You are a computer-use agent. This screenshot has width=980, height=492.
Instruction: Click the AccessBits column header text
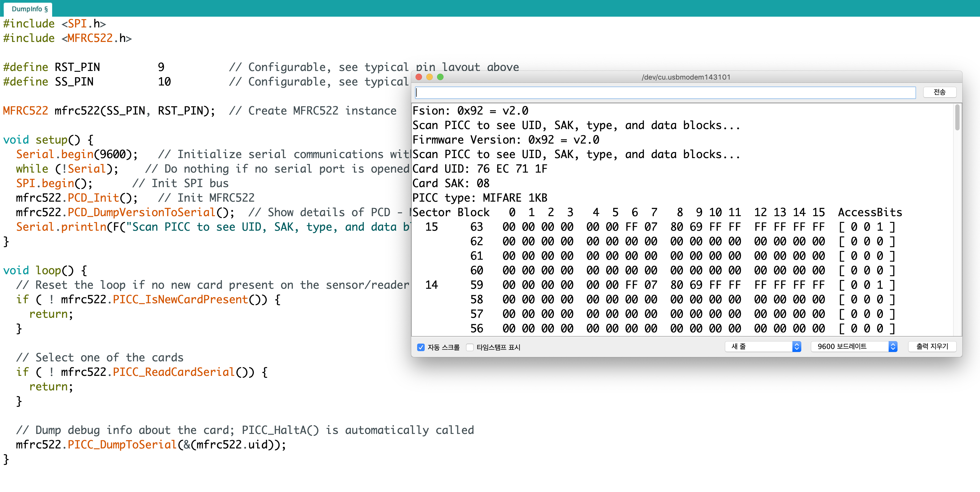coord(870,212)
